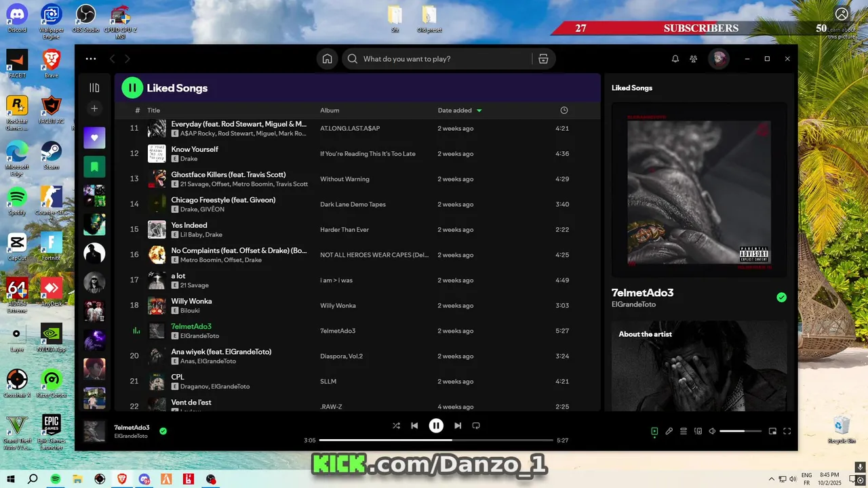The height and width of the screenshot is (488, 868).
Task: Open Recycle Bin on desktop
Action: coord(842,430)
